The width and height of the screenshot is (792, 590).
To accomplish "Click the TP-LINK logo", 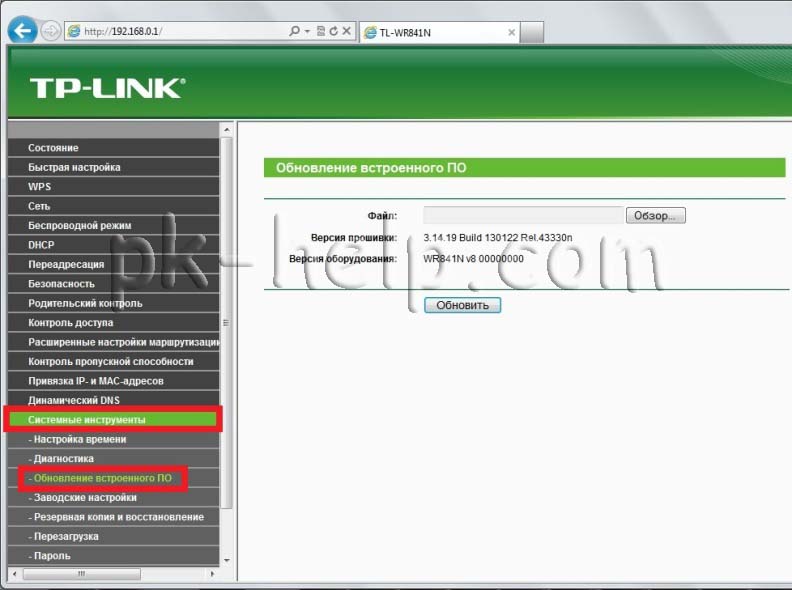I will 108,88.
